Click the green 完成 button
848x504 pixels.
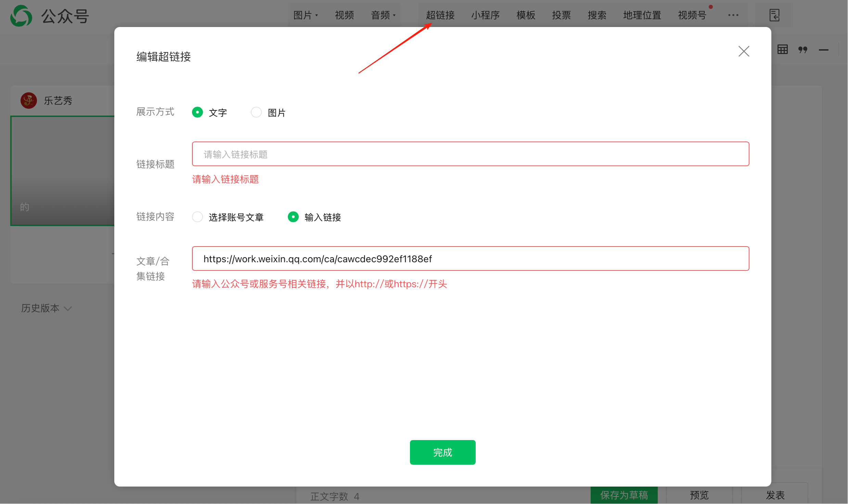point(442,452)
